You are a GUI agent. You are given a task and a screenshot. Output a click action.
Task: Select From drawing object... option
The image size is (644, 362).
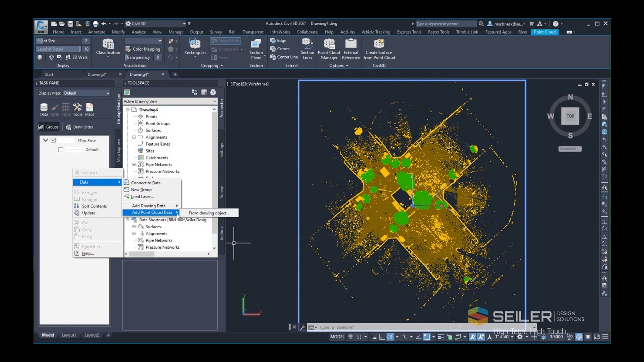209,213
